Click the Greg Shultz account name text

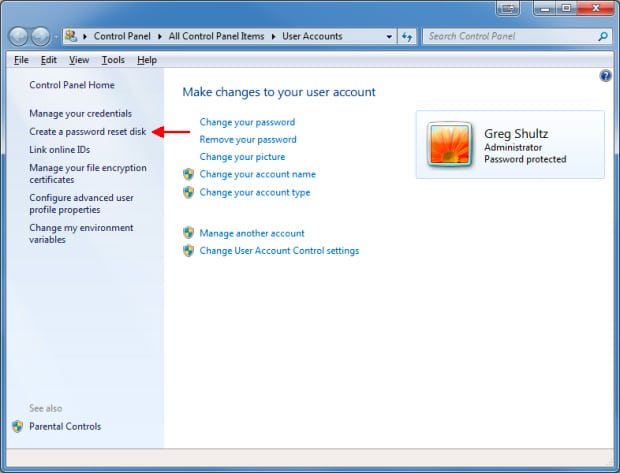(x=516, y=134)
